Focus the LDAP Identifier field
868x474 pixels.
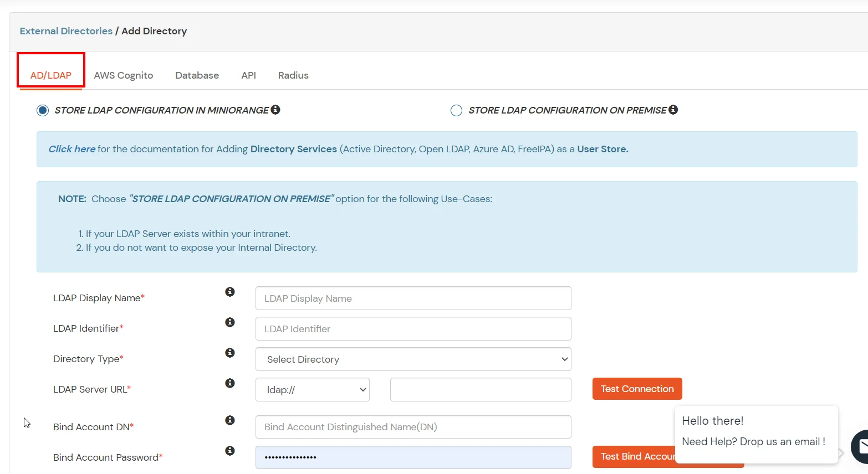point(413,329)
